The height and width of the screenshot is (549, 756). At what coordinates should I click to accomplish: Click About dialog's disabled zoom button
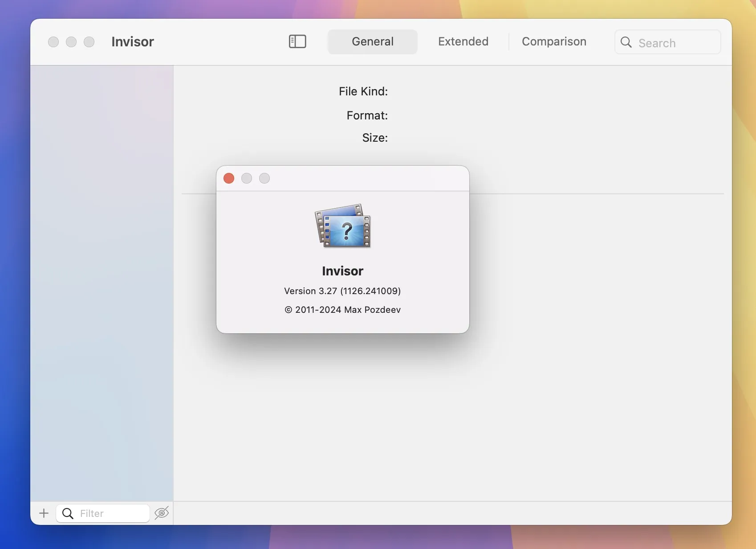coord(264,178)
